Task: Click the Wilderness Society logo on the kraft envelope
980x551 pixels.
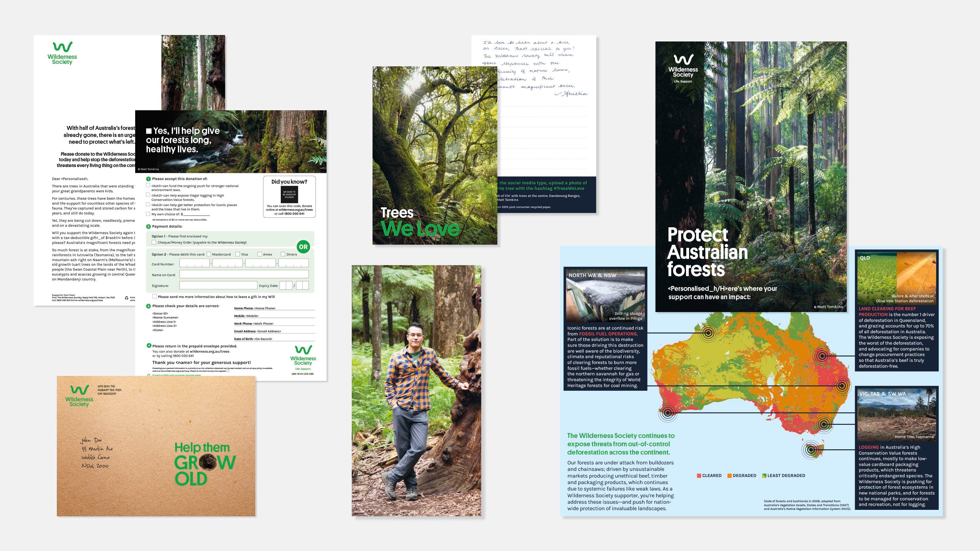Action: (79, 396)
